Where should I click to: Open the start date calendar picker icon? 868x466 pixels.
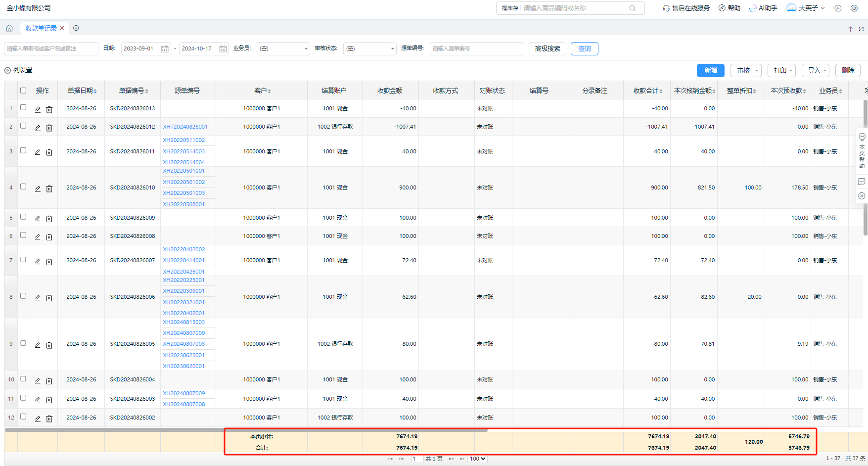tap(165, 48)
